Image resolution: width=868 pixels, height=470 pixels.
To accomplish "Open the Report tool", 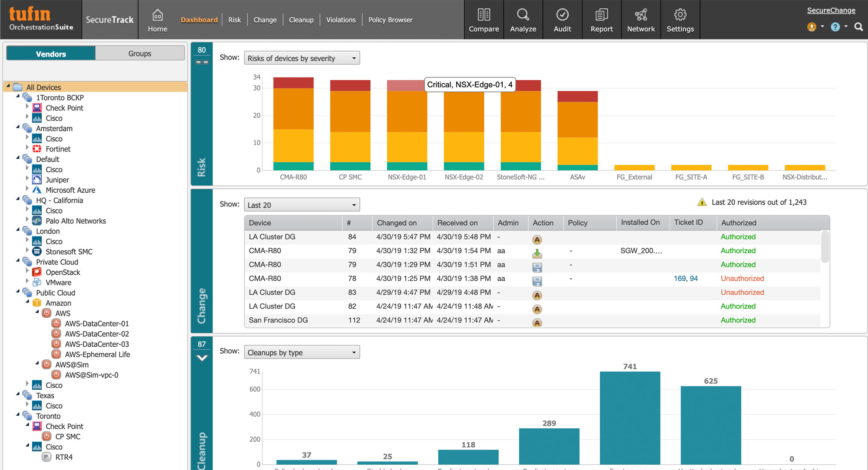I will pos(602,20).
